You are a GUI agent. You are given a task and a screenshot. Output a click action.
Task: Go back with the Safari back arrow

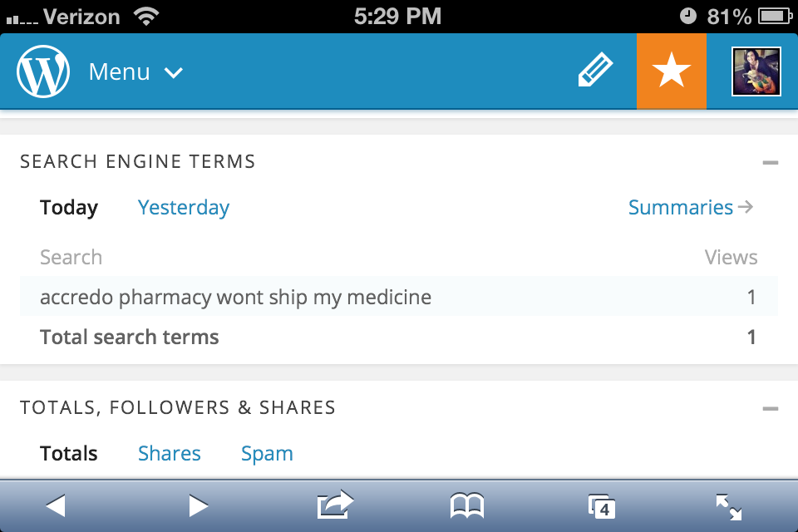tap(56, 505)
